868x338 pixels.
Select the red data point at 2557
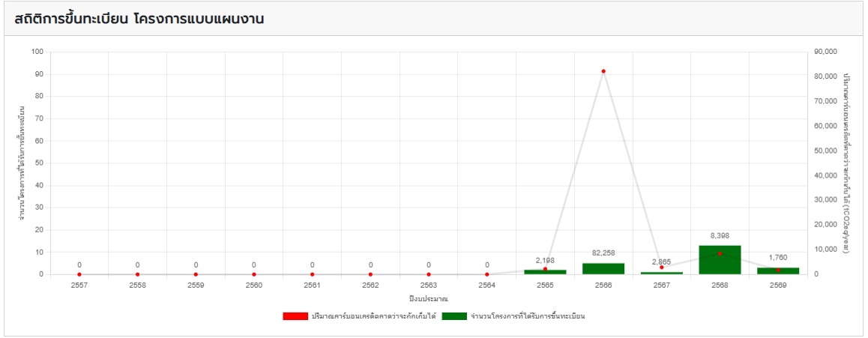[79, 274]
